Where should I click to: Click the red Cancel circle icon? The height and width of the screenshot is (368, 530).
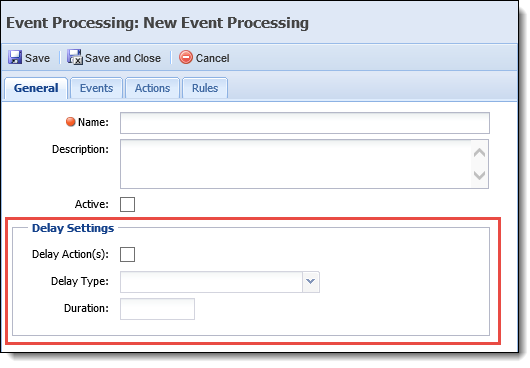186,57
